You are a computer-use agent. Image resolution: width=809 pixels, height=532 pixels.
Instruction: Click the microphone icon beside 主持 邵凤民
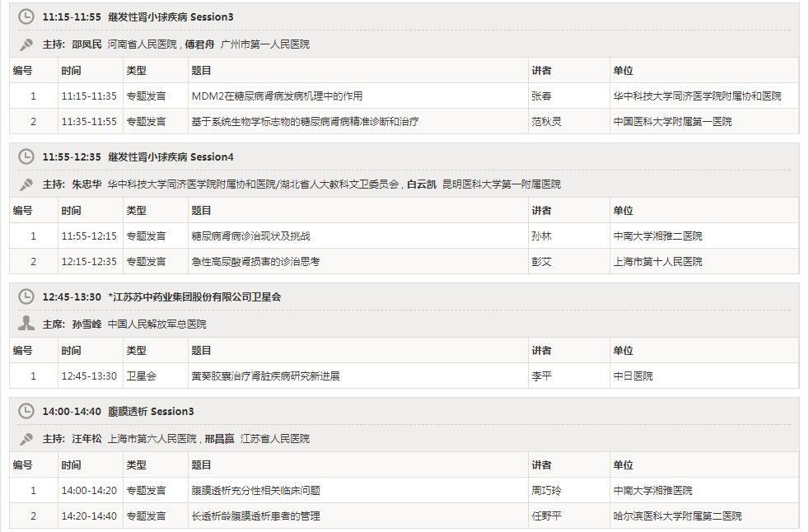pyautogui.click(x=26, y=44)
